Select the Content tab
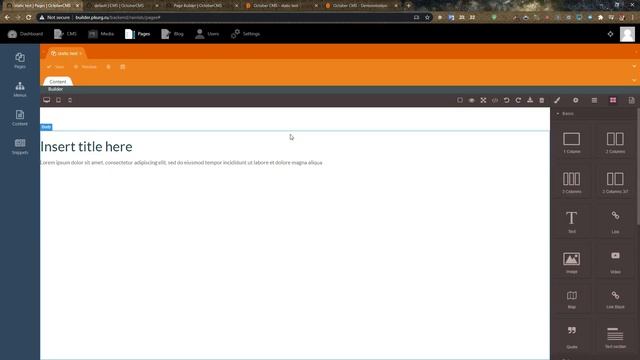 pyautogui.click(x=58, y=82)
